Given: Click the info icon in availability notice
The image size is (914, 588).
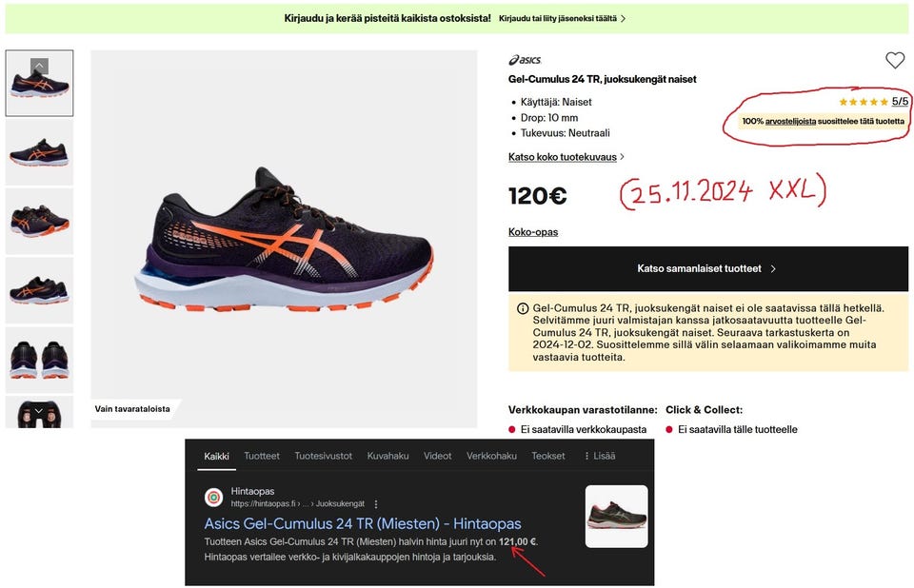Looking at the screenshot, I should coord(523,308).
